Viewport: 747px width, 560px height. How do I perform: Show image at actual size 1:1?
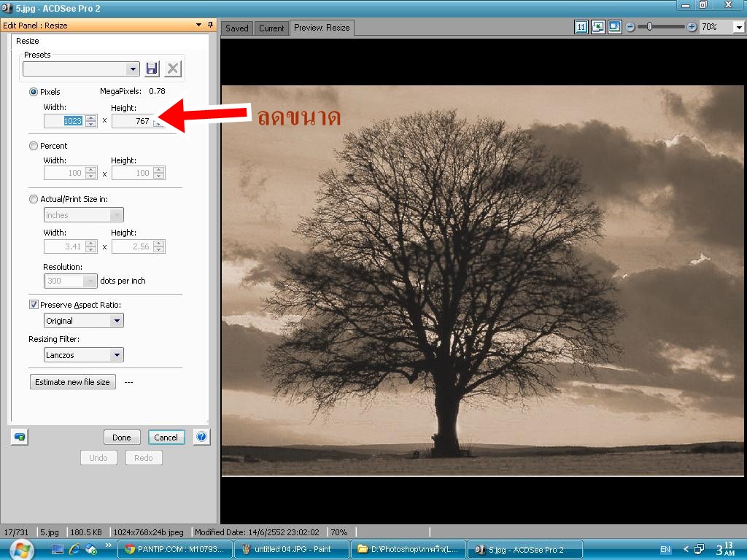pos(581,27)
